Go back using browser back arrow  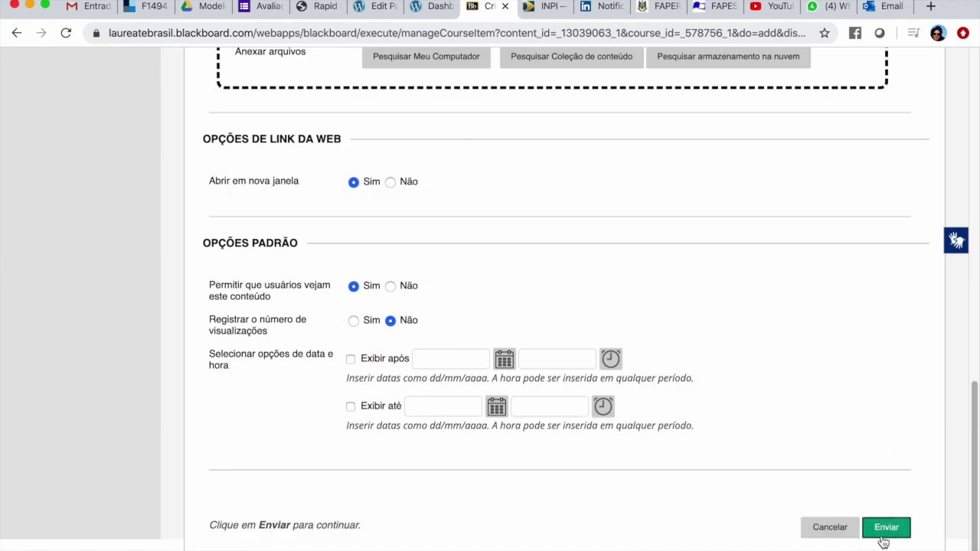click(17, 33)
